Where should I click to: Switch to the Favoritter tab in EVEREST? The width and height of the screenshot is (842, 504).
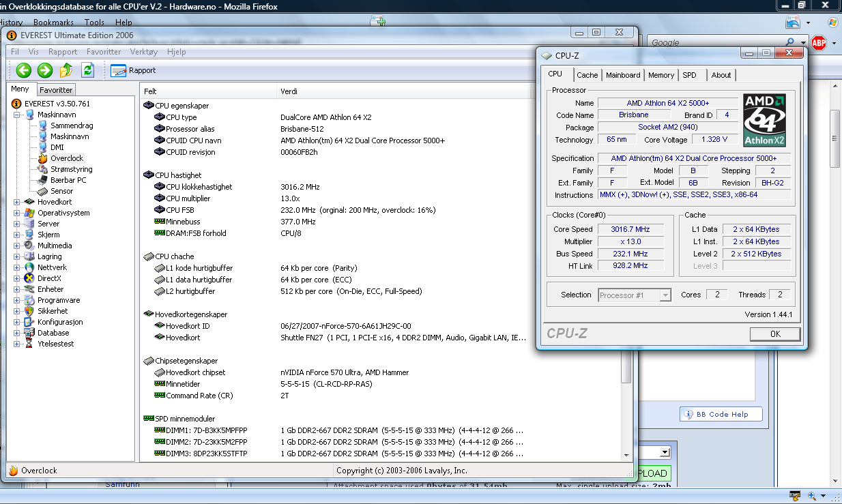click(x=55, y=90)
